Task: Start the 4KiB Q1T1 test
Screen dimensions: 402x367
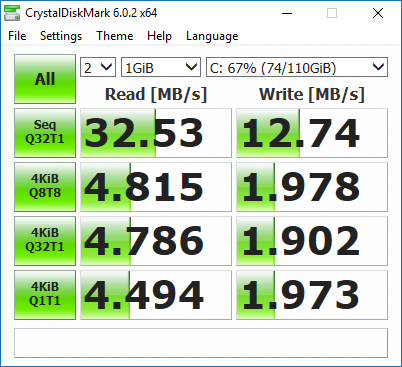Action: pos(45,295)
